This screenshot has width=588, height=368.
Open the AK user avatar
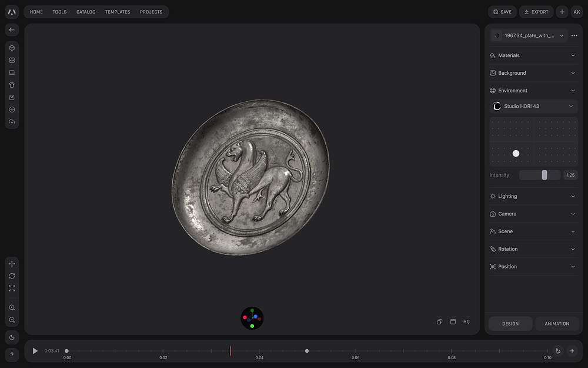577,12
